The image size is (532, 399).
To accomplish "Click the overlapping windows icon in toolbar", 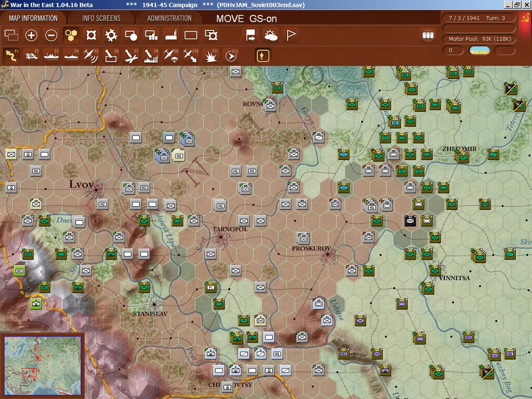I will coord(11,35).
